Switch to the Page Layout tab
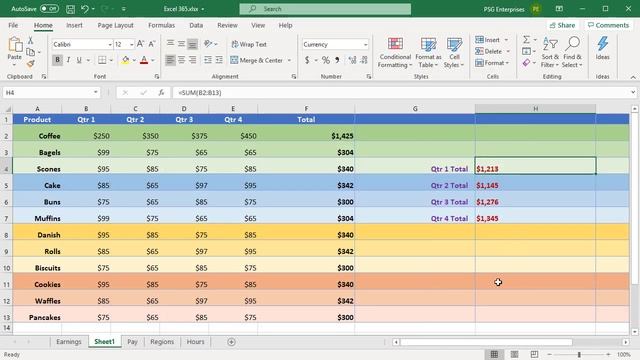This screenshot has width=640, height=360. (116, 25)
